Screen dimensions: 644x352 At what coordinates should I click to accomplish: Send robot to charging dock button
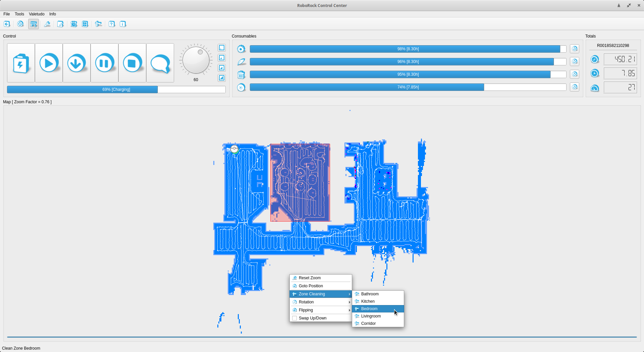click(x=21, y=63)
